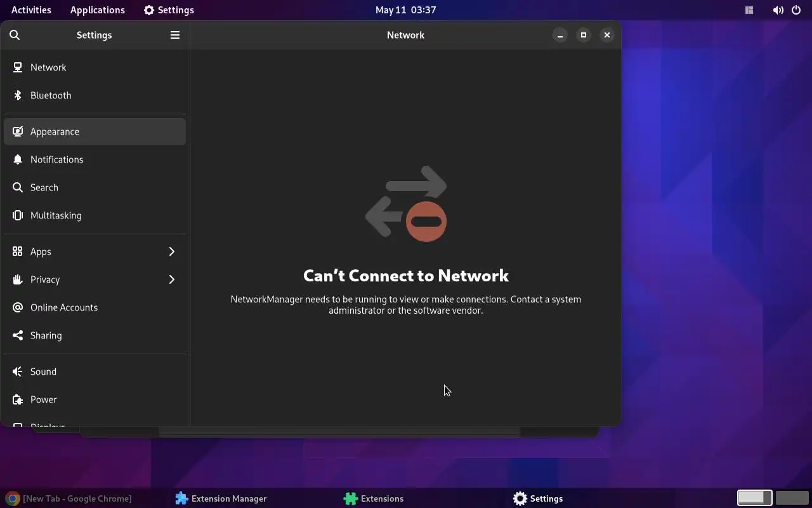The height and width of the screenshot is (508, 812).
Task: Select the first workspace thumbnail
Action: [754, 498]
